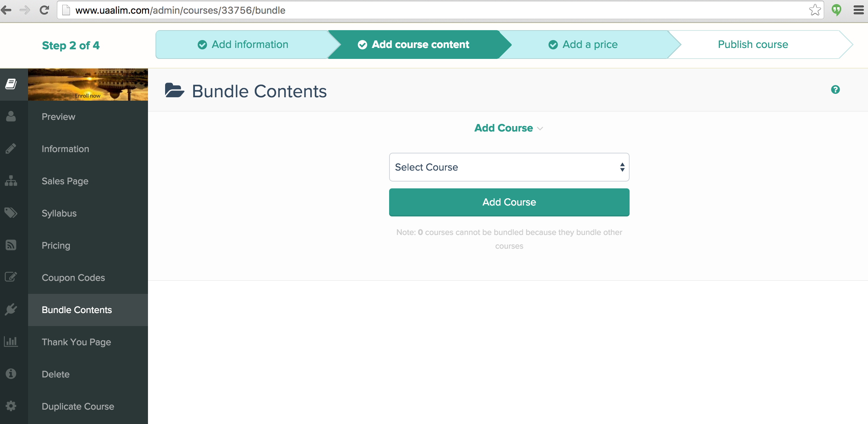This screenshot has height=424, width=868.
Task: Click the bar chart icon in the left rail
Action: click(x=11, y=341)
